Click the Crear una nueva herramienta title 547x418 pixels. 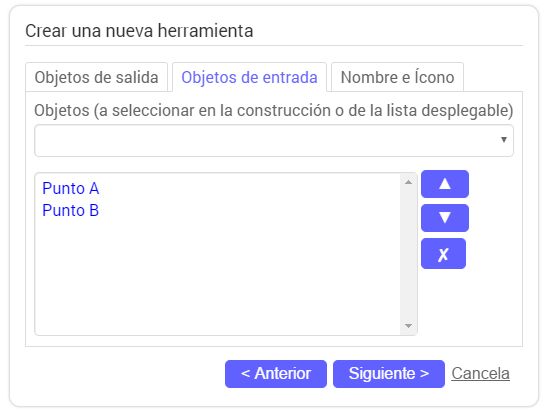[x=139, y=31]
